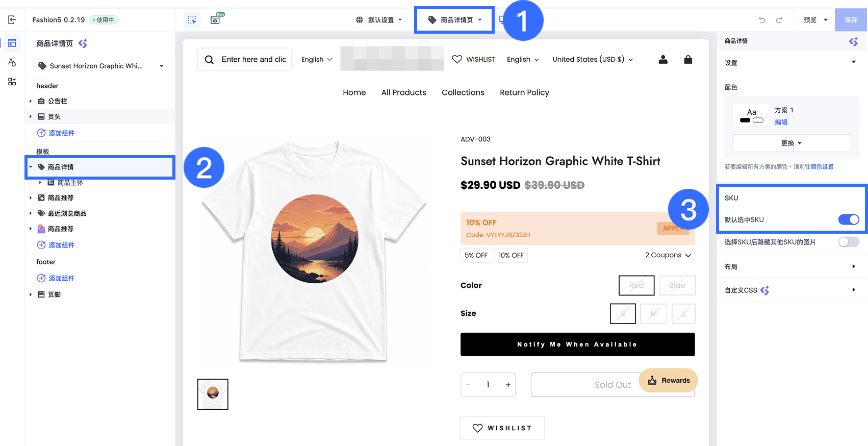Open the apps grid sidebar icon
This screenshot has height=446, width=868.
pos(12,82)
